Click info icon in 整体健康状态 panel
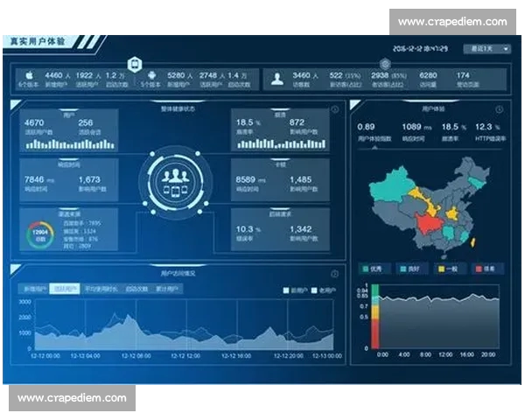The width and height of the screenshot is (525, 420). point(334,109)
